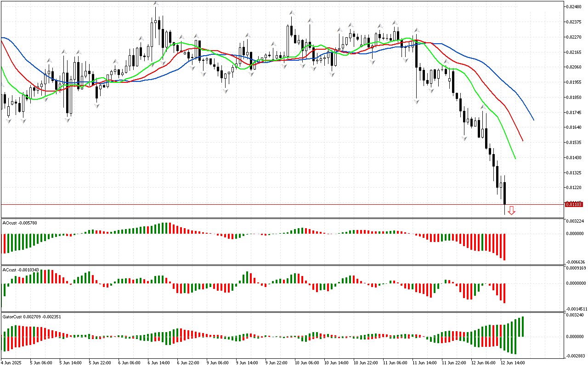
Task: Click the red down arrow signal icon
Action: (511, 211)
